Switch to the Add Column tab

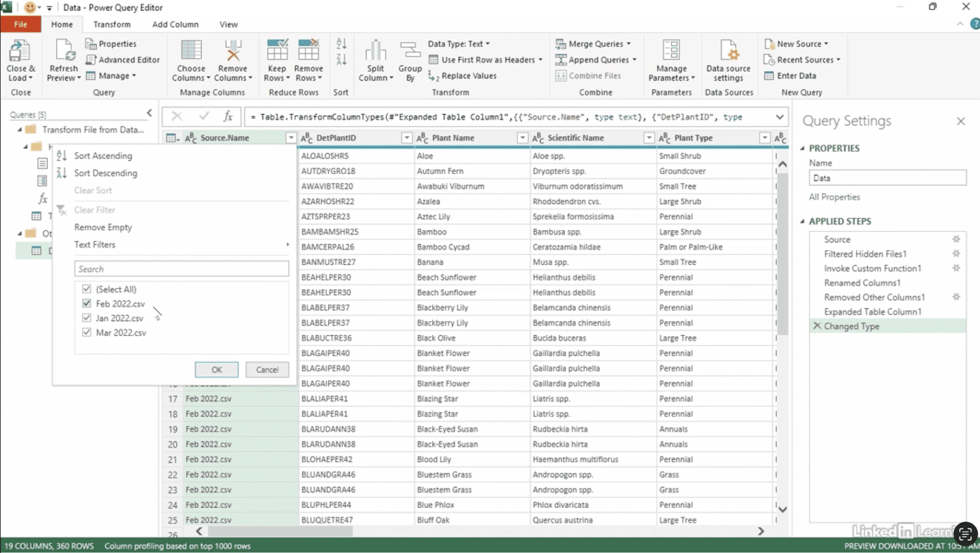pos(175,24)
